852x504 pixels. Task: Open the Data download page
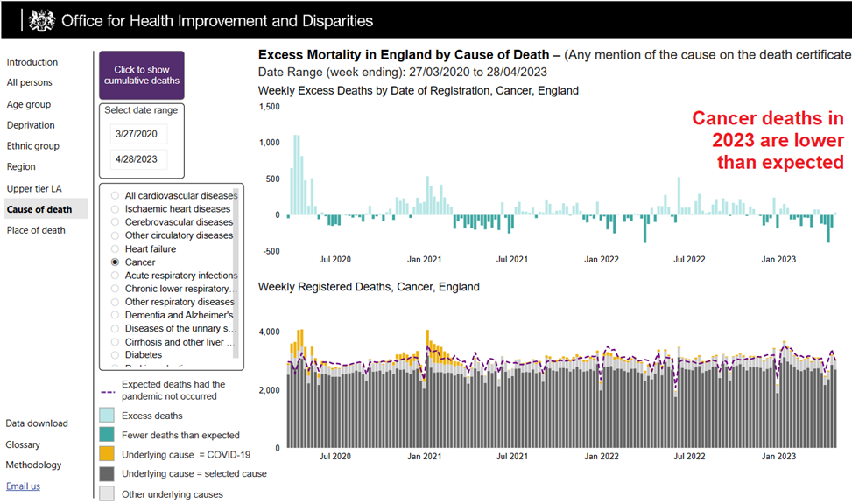pos(37,423)
